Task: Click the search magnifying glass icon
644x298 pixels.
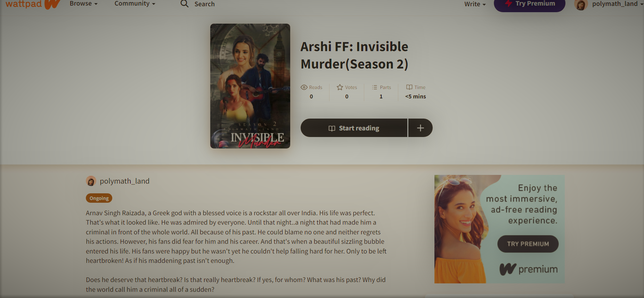Action: tap(185, 4)
